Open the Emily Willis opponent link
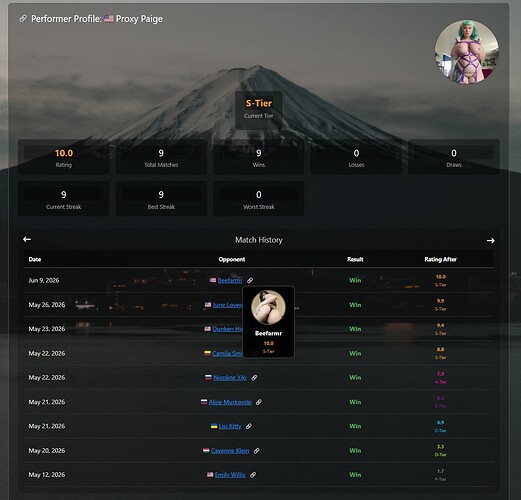 [230, 475]
